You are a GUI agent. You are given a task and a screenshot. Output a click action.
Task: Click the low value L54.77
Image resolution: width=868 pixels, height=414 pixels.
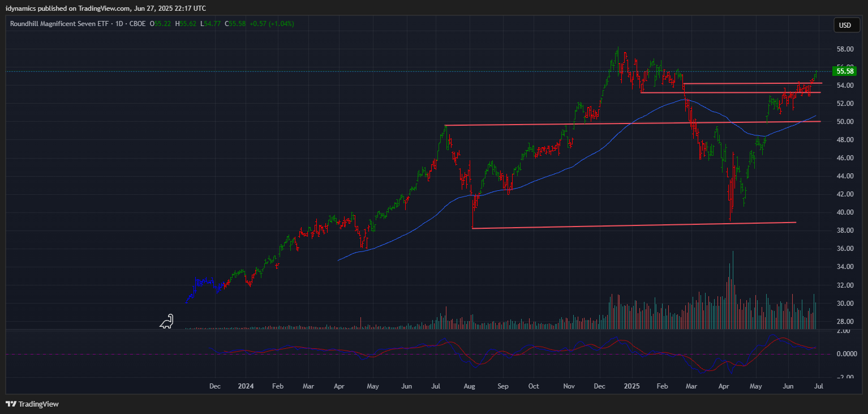tap(210, 24)
